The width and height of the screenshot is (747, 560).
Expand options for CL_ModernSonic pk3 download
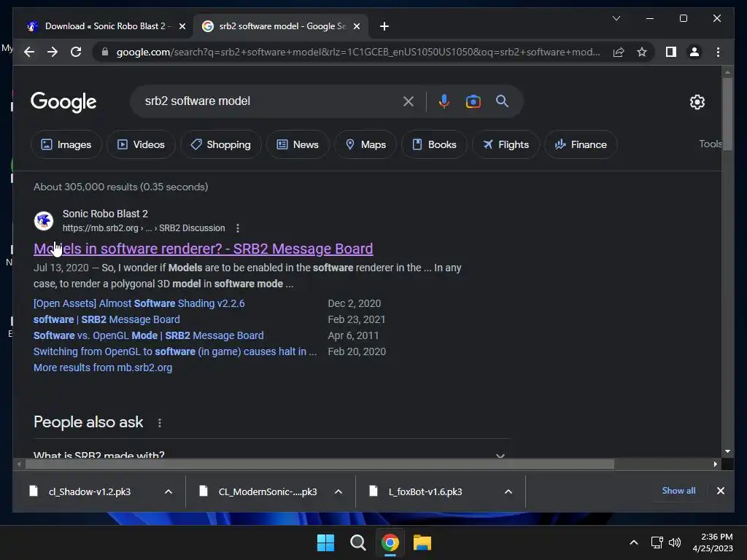click(338, 492)
